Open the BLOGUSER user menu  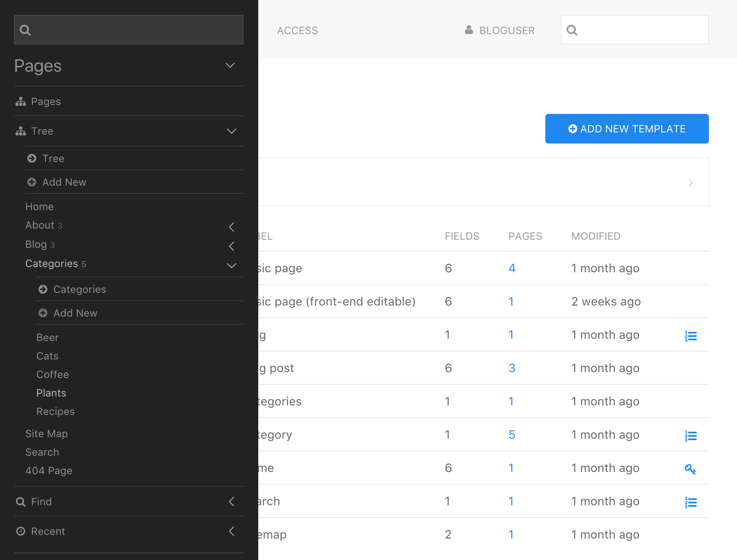click(x=499, y=30)
